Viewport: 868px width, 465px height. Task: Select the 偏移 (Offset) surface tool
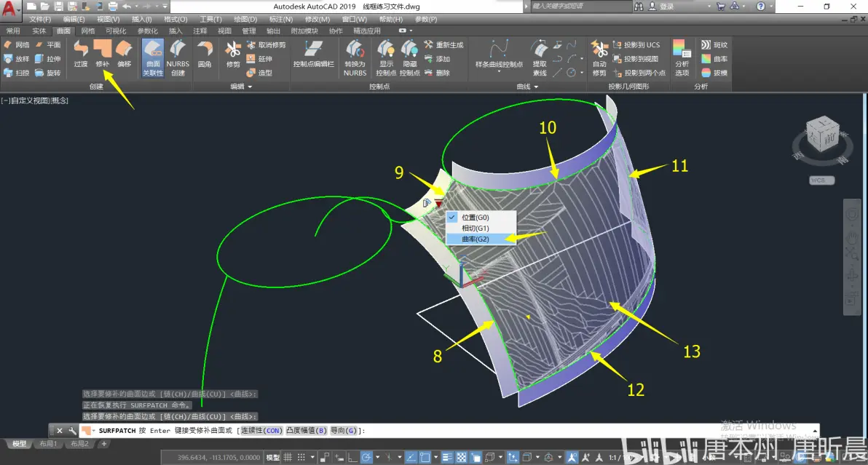[124, 54]
